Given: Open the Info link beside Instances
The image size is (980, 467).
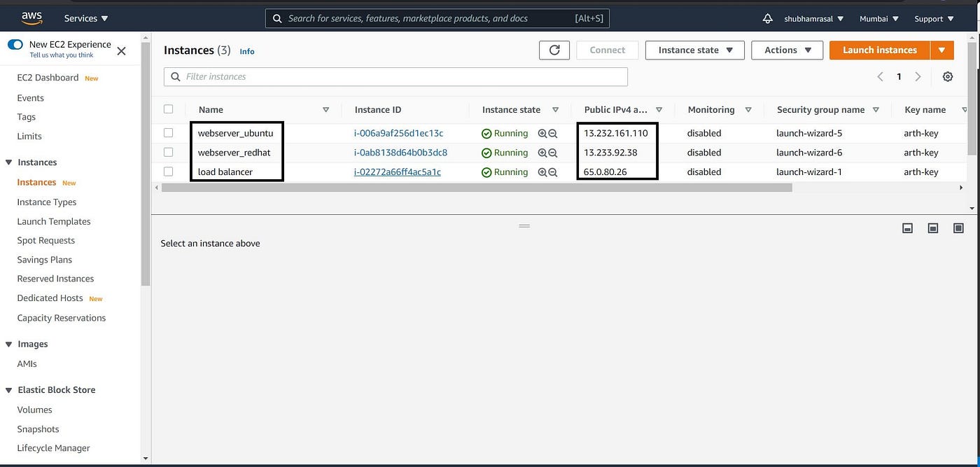Looking at the screenshot, I should pos(247,52).
